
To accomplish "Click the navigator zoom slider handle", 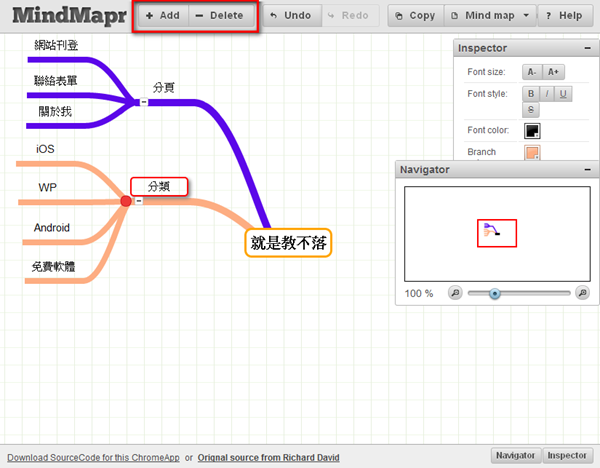I will [x=495, y=294].
